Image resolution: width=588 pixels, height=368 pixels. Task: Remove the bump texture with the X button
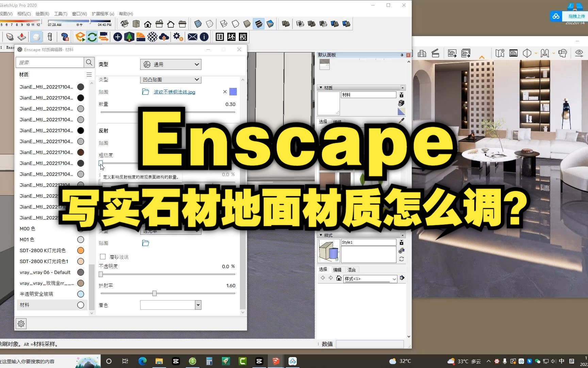(225, 92)
